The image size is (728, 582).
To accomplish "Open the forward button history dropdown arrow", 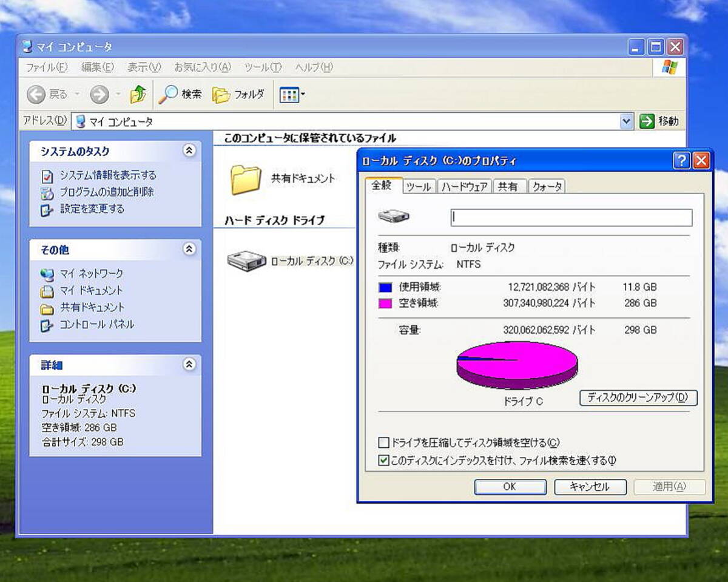I will pyautogui.click(x=118, y=95).
